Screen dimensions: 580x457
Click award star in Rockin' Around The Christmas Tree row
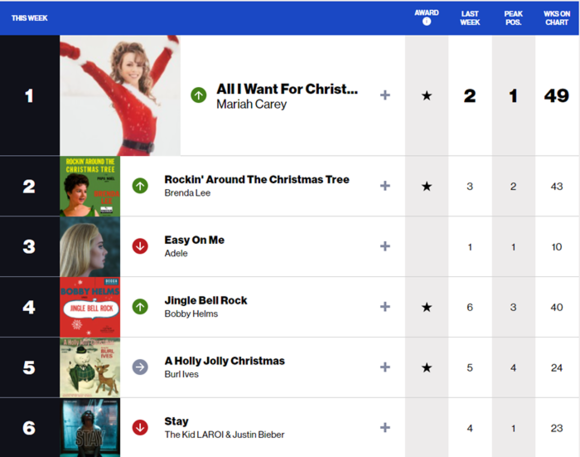[426, 186]
